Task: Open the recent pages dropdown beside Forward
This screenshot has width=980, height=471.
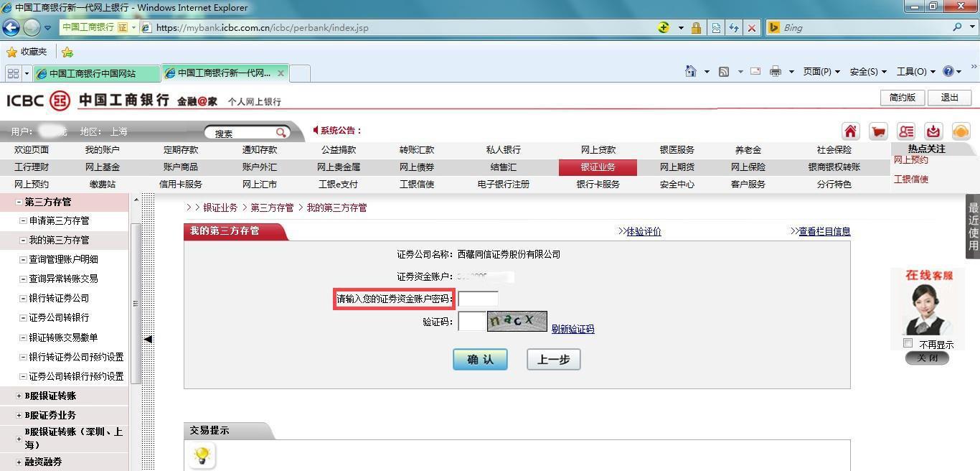Action: coord(48,28)
